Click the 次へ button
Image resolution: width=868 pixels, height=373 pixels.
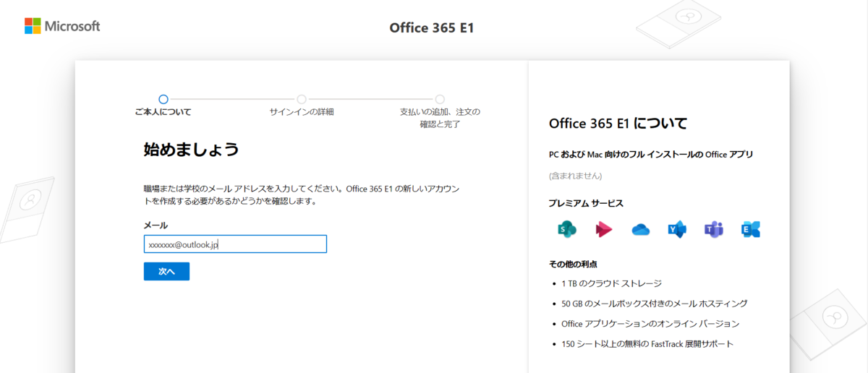(x=166, y=271)
